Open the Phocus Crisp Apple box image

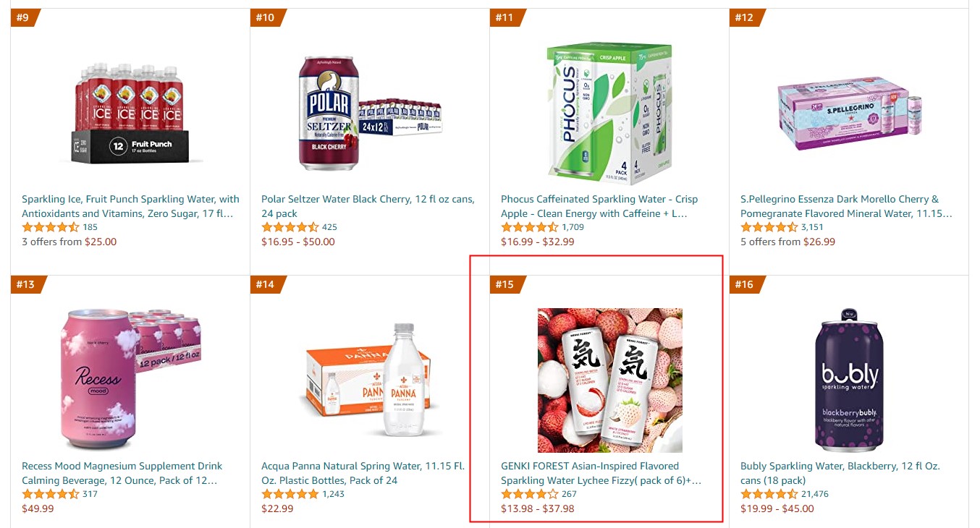[609, 114]
